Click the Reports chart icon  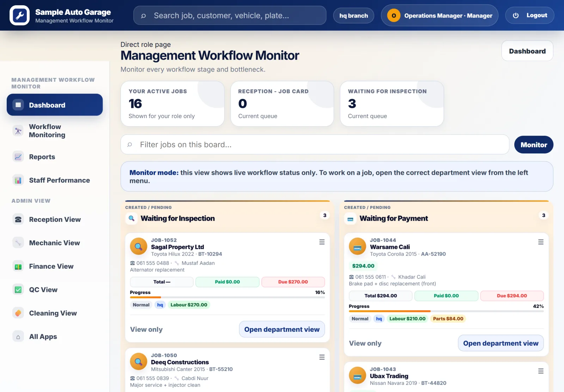[x=18, y=157]
